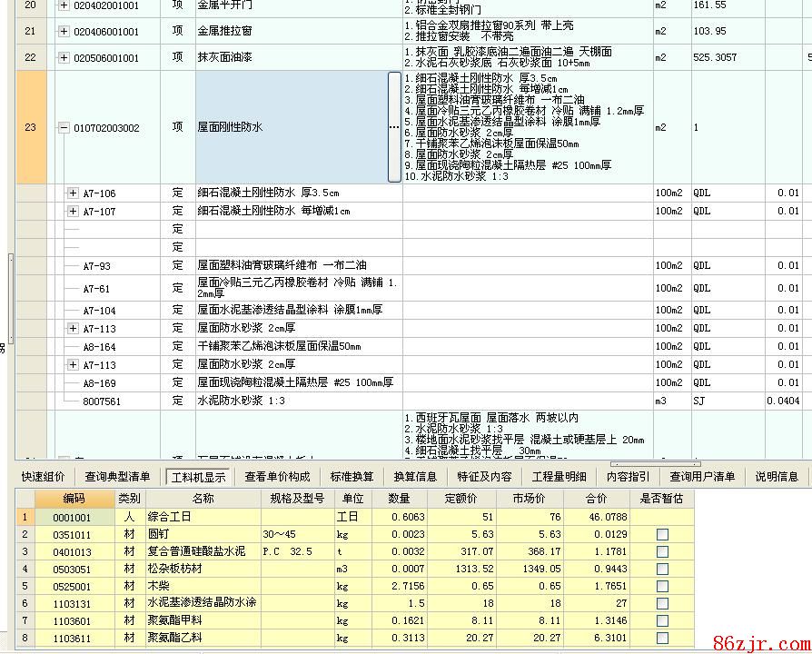The image size is (812, 654).
Task: Expand the 020506001001 item row
Action: click(x=64, y=58)
